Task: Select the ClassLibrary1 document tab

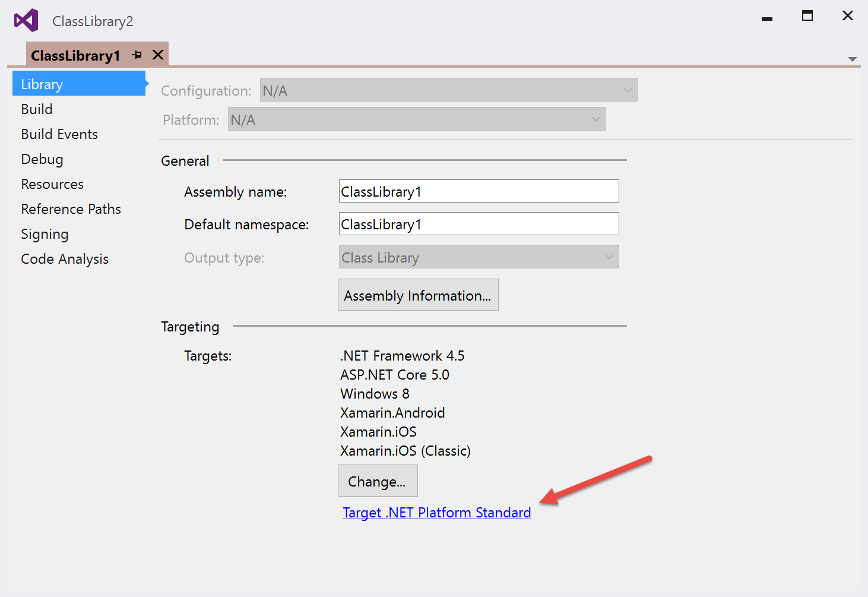Action: coord(97,54)
